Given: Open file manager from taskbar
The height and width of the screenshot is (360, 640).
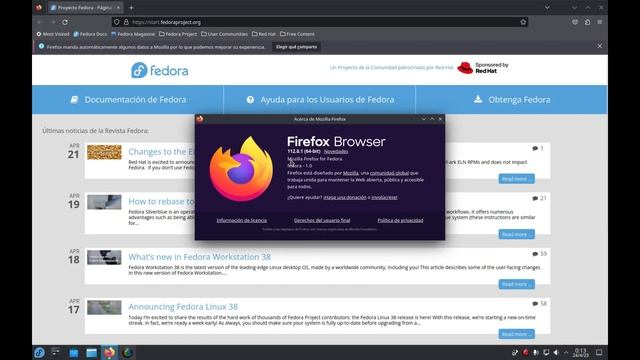Looking at the screenshot, I should pos(91,353).
